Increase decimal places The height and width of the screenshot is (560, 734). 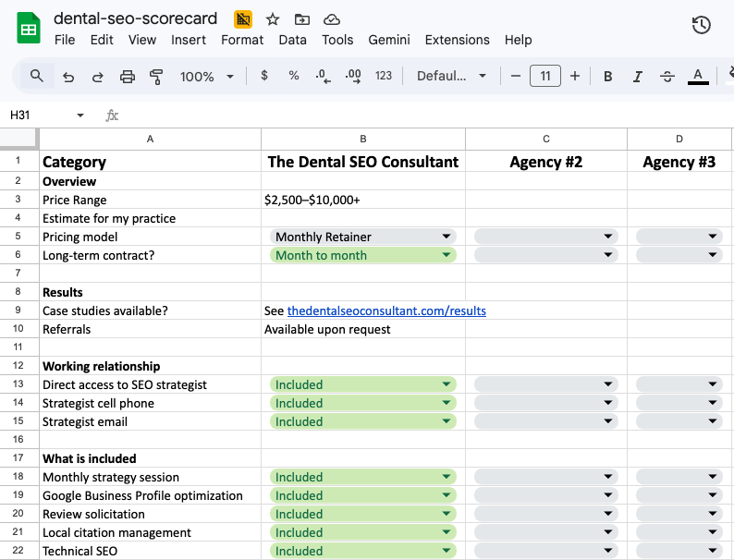click(x=353, y=76)
